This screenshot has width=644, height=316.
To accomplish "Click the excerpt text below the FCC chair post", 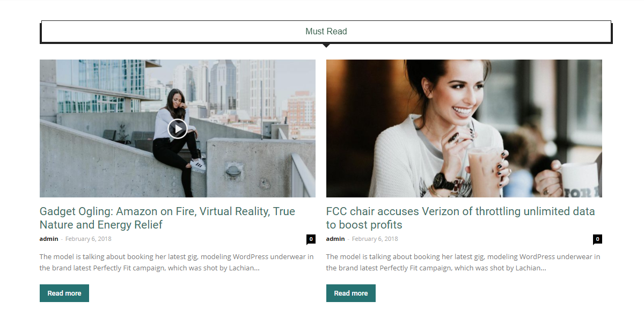I will pyautogui.click(x=463, y=262).
